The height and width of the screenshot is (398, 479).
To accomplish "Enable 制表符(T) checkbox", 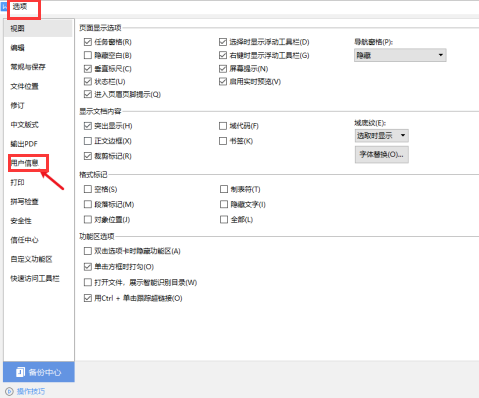I will pyautogui.click(x=224, y=189).
